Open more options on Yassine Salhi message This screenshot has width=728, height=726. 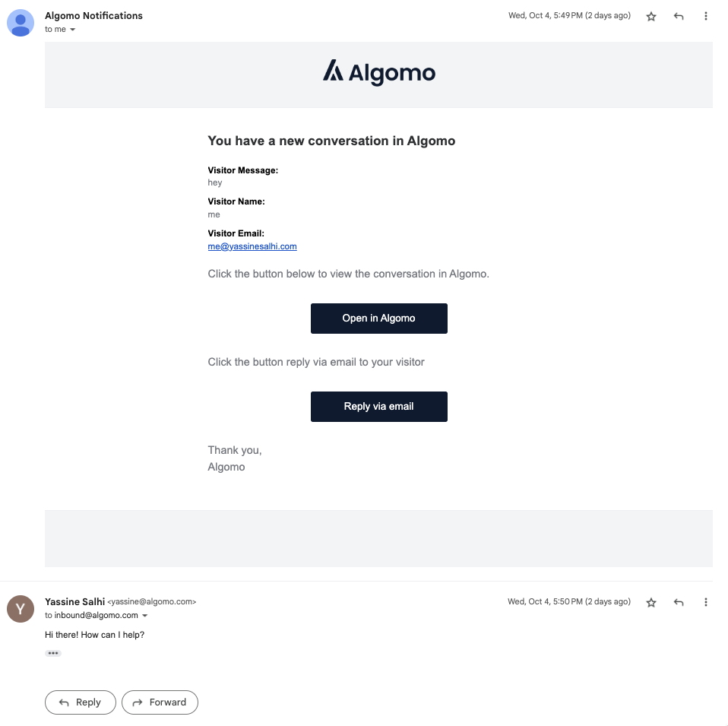[x=706, y=602]
